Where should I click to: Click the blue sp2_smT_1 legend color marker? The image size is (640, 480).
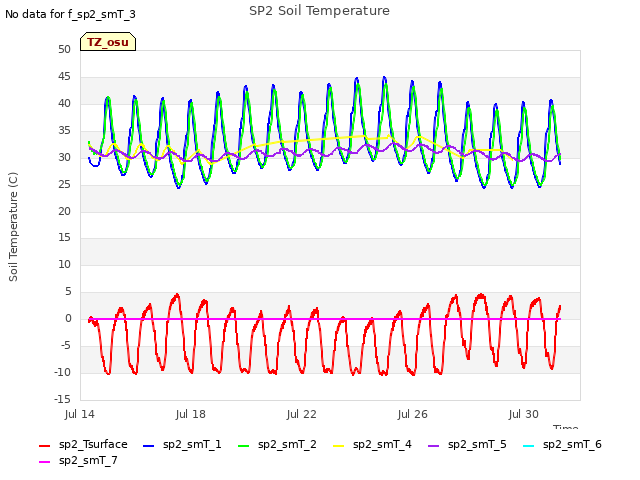pyautogui.click(x=149, y=446)
